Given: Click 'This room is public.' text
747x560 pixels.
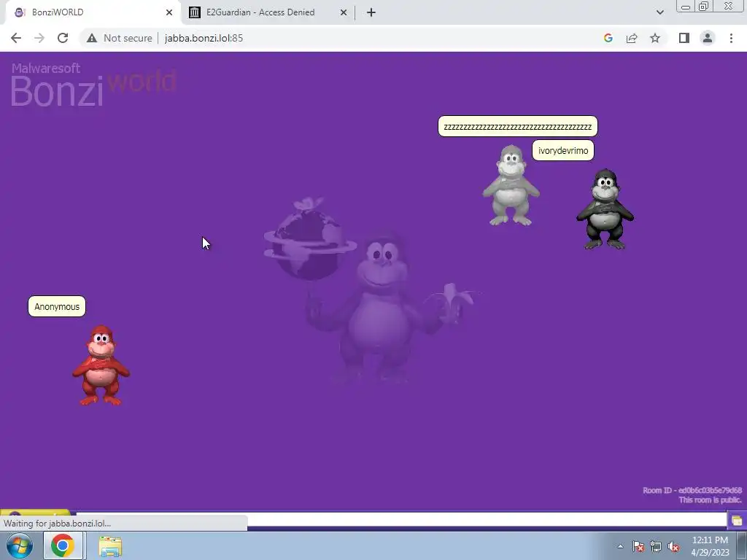Looking at the screenshot, I should [x=710, y=499].
